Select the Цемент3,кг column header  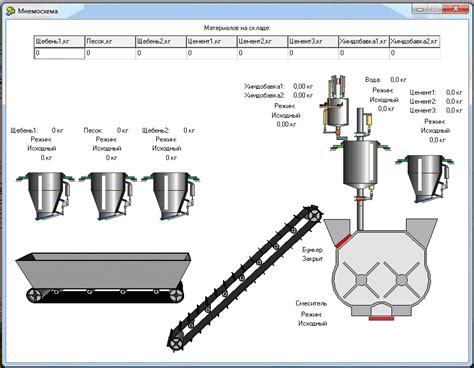[x=313, y=42]
